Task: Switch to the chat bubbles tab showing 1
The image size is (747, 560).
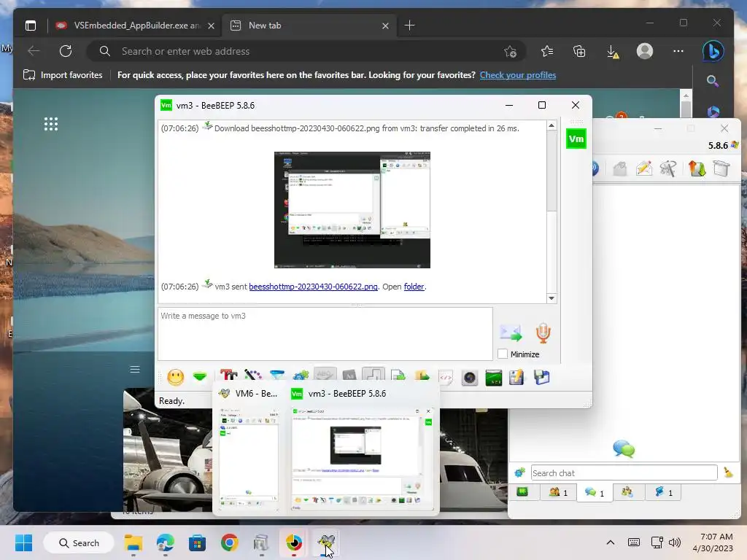Action: click(594, 492)
